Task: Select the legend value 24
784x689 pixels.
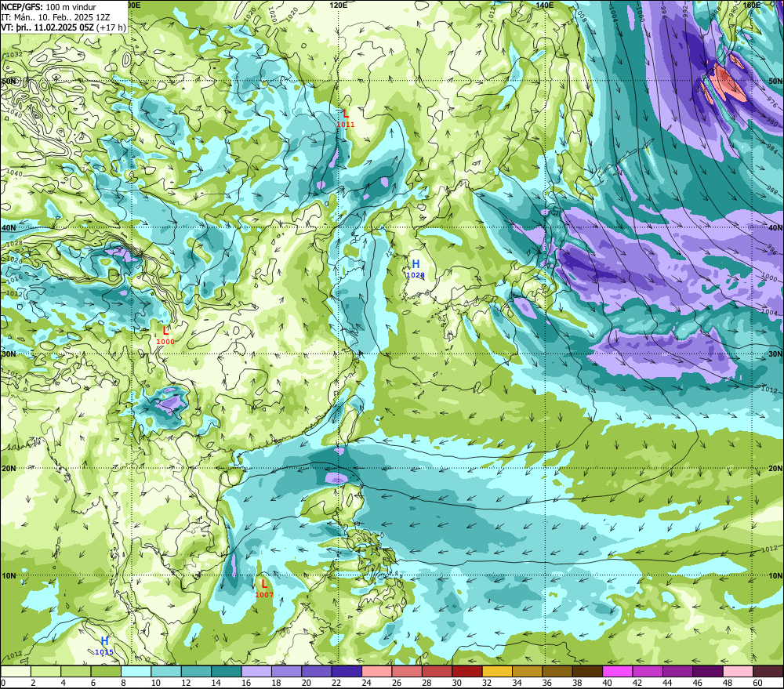Action: 366,683
